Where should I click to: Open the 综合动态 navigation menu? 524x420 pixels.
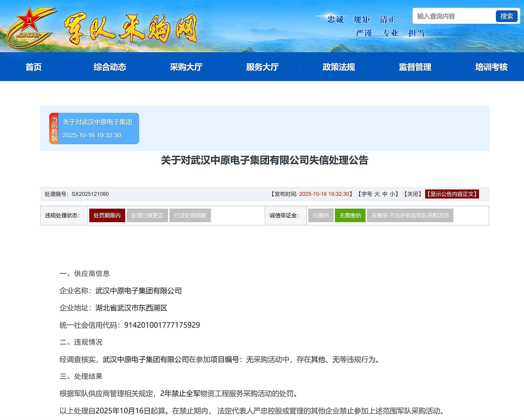click(110, 67)
